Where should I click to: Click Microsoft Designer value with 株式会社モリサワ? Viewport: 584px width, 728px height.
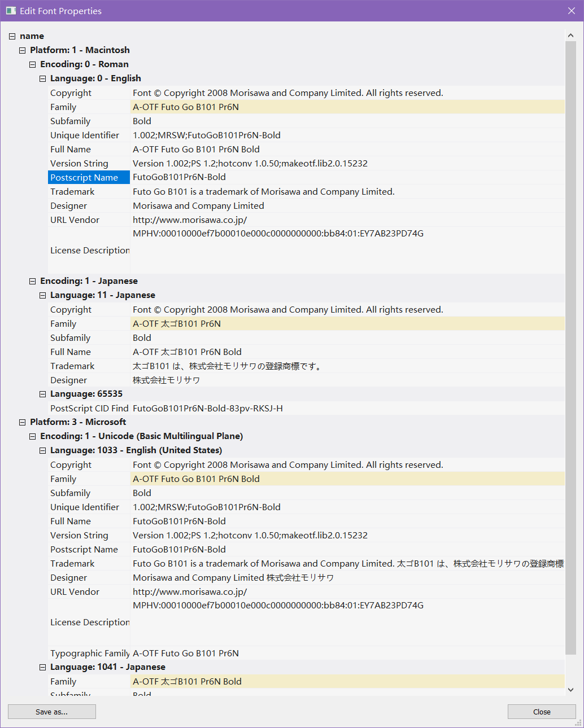click(x=347, y=577)
